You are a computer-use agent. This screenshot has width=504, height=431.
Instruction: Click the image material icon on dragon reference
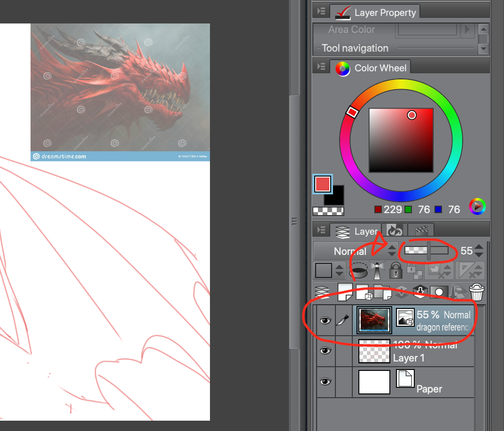(x=405, y=317)
